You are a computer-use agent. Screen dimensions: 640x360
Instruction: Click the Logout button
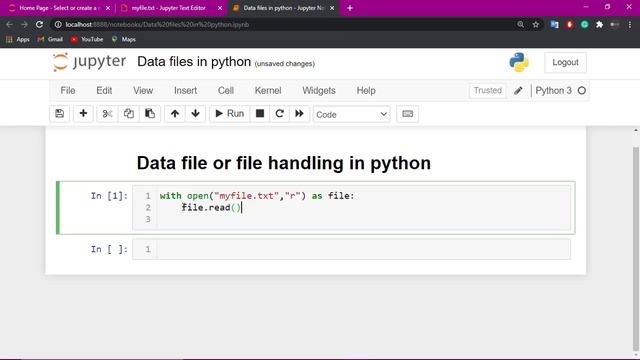pyautogui.click(x=565, y=62)
